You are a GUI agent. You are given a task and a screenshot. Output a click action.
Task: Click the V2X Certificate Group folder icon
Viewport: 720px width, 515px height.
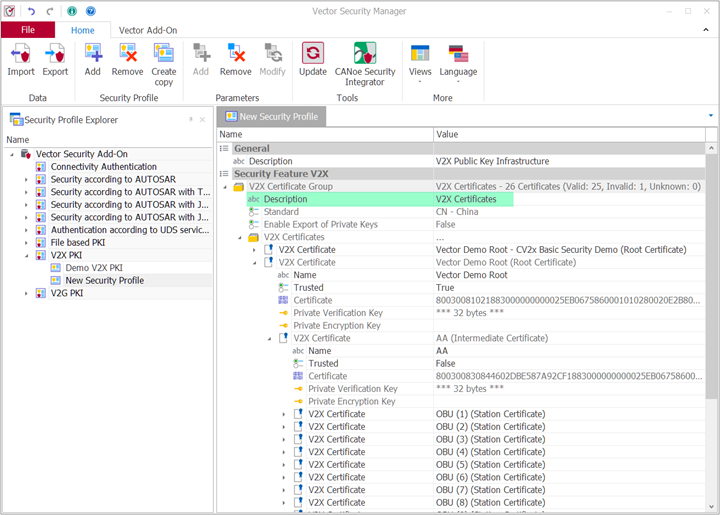point(239,187)
